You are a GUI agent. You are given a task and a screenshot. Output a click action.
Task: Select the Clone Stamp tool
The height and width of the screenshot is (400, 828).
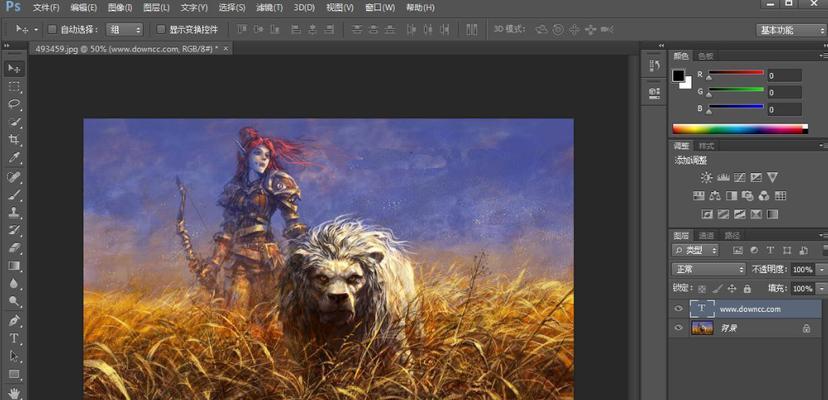click(14, 212)
